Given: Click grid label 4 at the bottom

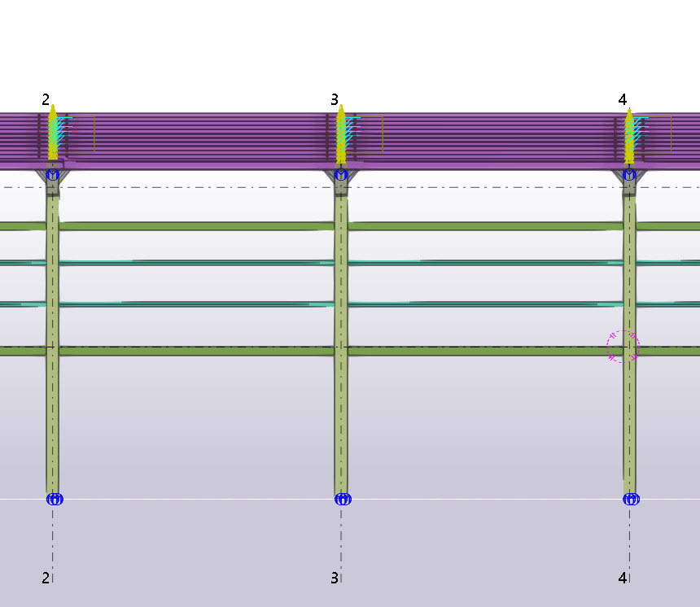Looking at the screenshot, I should click(622, 578).
